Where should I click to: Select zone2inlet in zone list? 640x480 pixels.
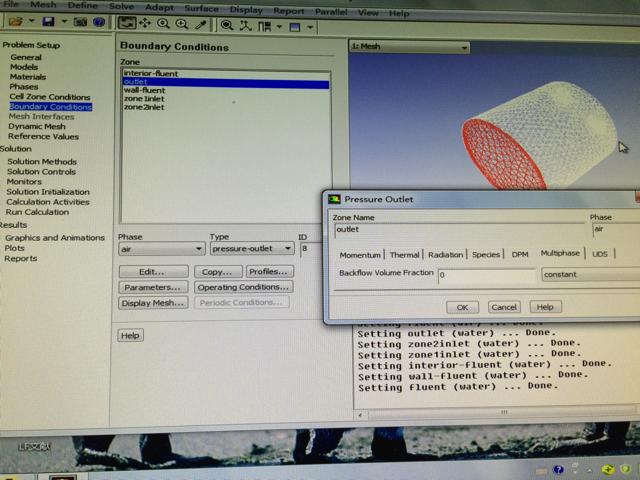click(x=226, y=107)
